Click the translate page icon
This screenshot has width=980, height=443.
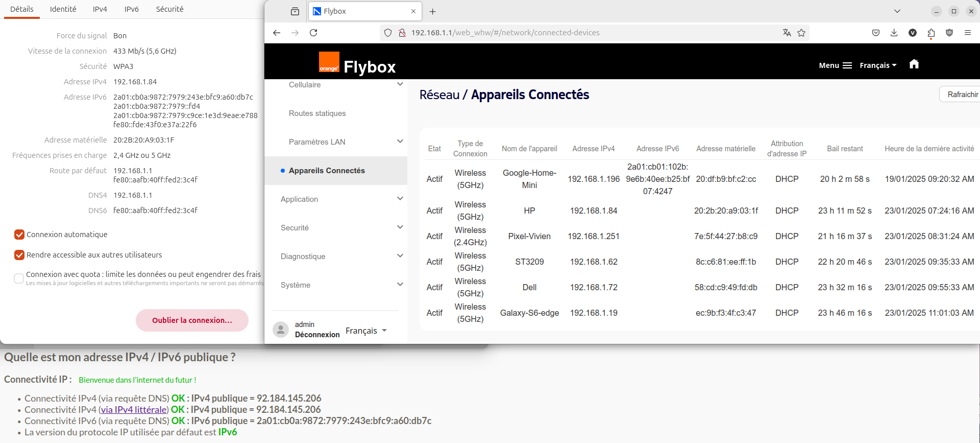click(x=787, y=33)
